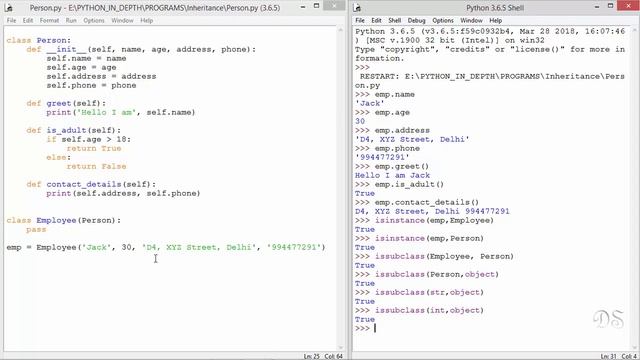
Task: Open File menu in Python Shell window
Action: 360,20
